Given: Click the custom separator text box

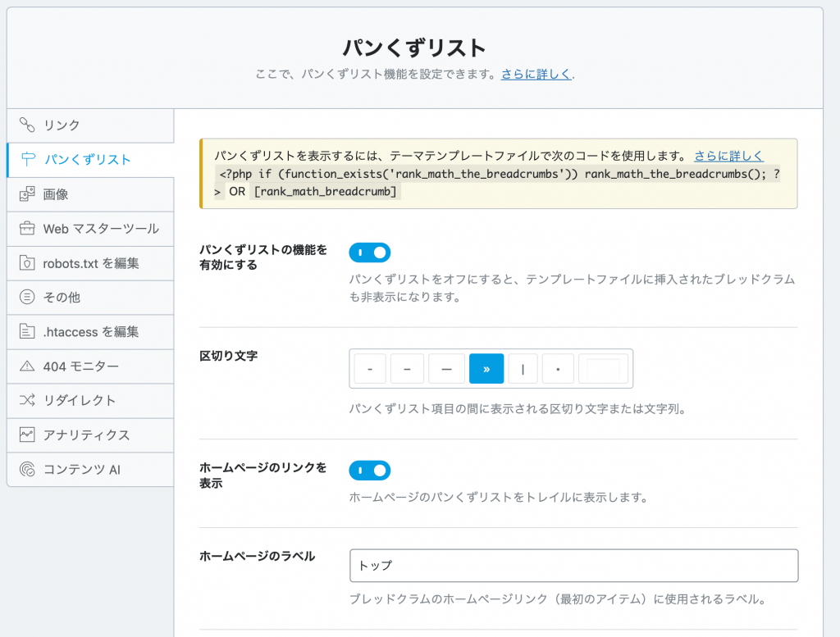Looking at the screenshot, I should pyautogui.click(x=603, y=369).
